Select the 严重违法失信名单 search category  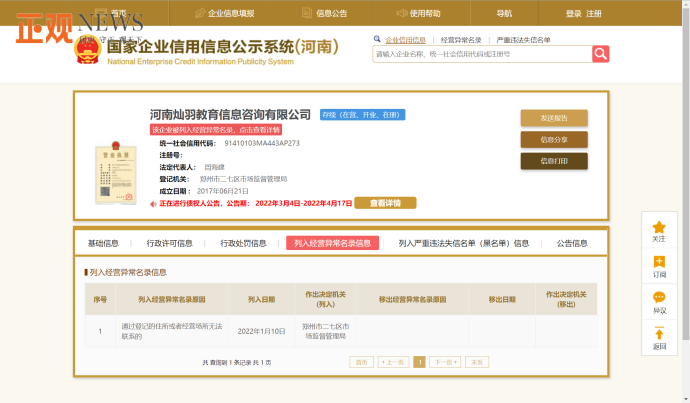click(x=523, y=40)
